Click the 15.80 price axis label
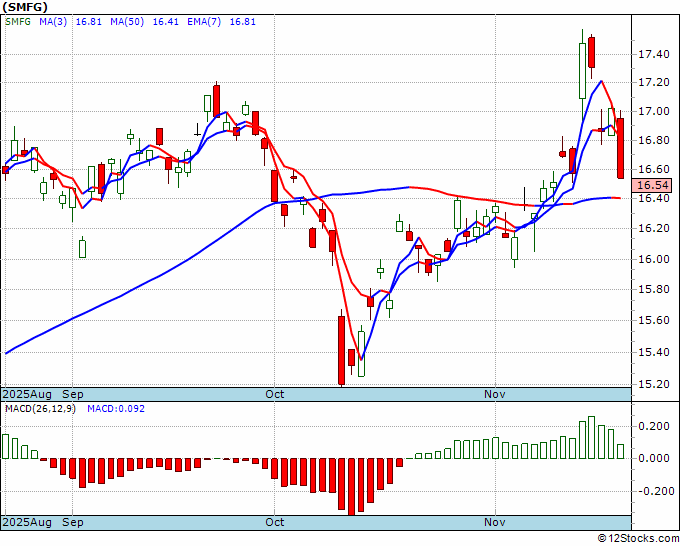Screen dimensions: 680x546 click(x=654, y=289)
